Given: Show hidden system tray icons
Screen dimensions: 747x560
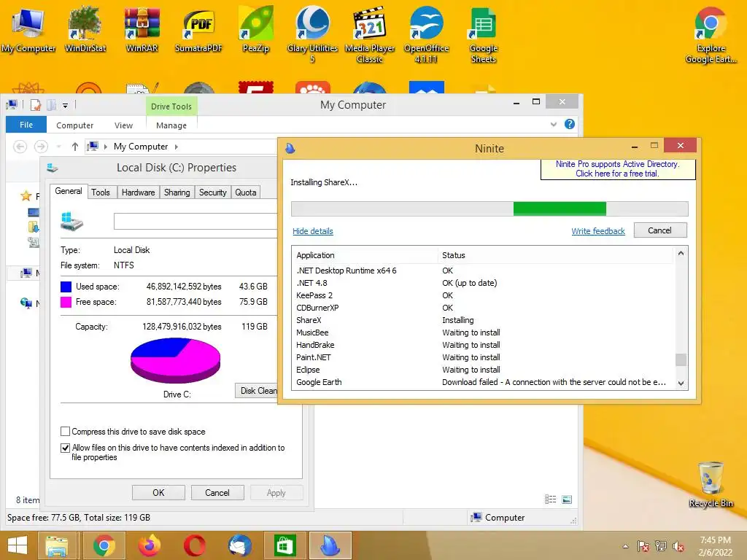Looking at the screenshot, I should (x=625, y=547).
